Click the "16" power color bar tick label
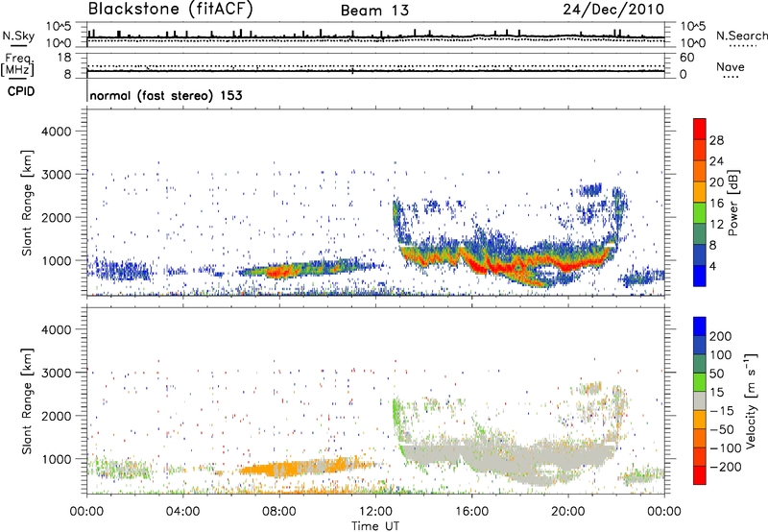 click(x=716, y=203)
